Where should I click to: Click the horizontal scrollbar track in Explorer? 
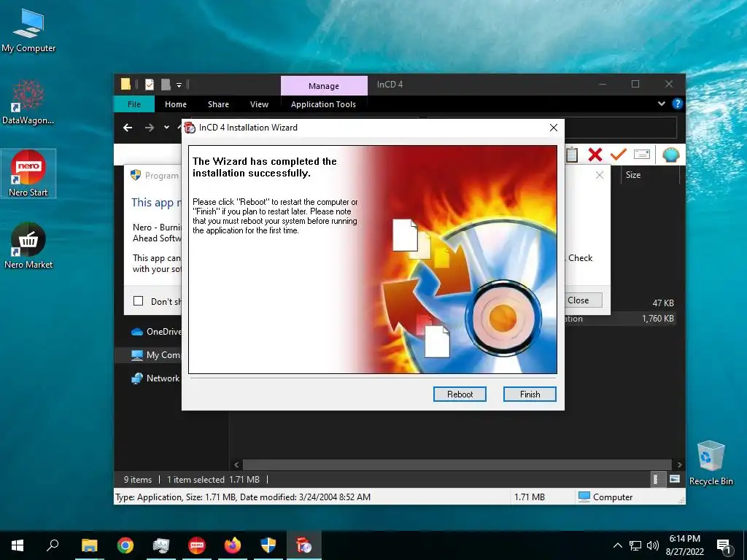coord(457,464)
